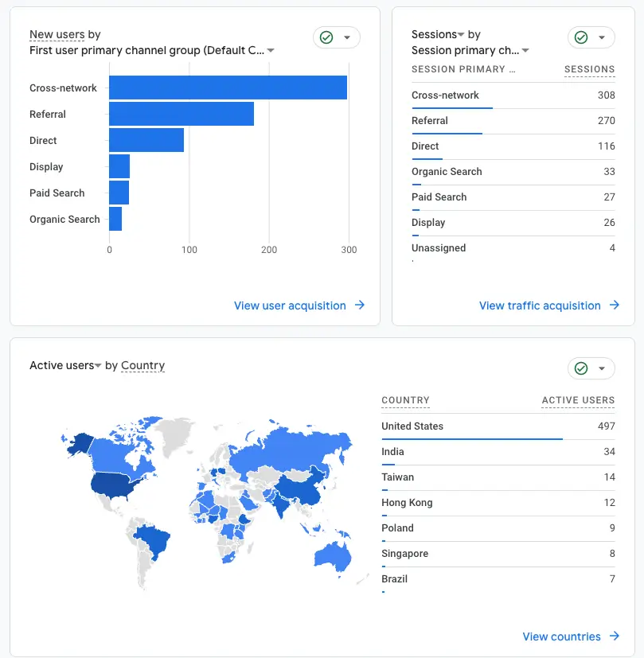Image resolution: width=644 pixels, height=658 pixels.
Task: Click Brazil on the world map
Action: [x=154, y=540]
